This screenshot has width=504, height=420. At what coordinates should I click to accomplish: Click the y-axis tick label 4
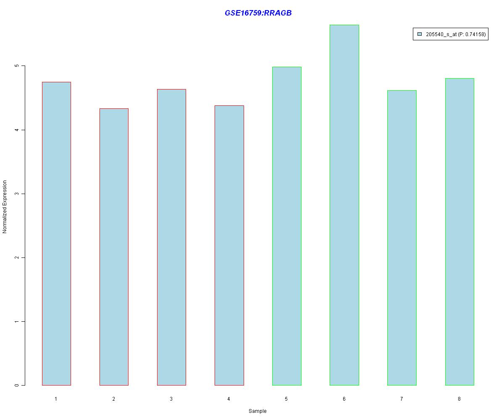pos(18,130)
